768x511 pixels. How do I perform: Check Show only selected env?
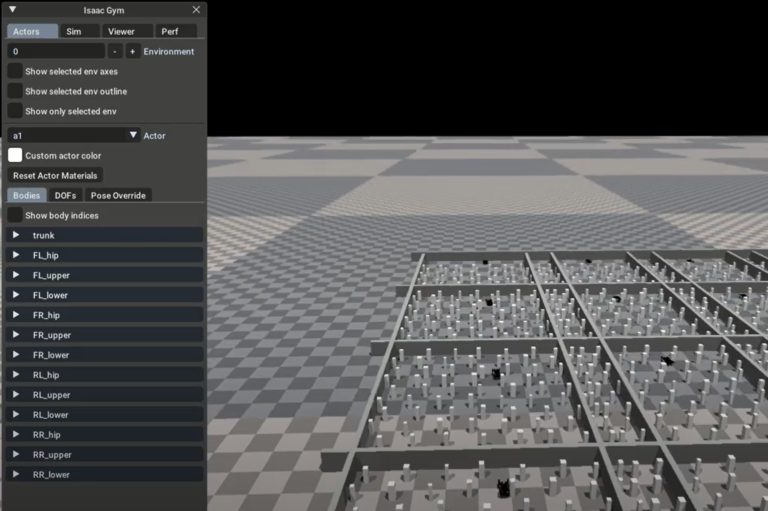pyautogui.click(x=15, y=111)
